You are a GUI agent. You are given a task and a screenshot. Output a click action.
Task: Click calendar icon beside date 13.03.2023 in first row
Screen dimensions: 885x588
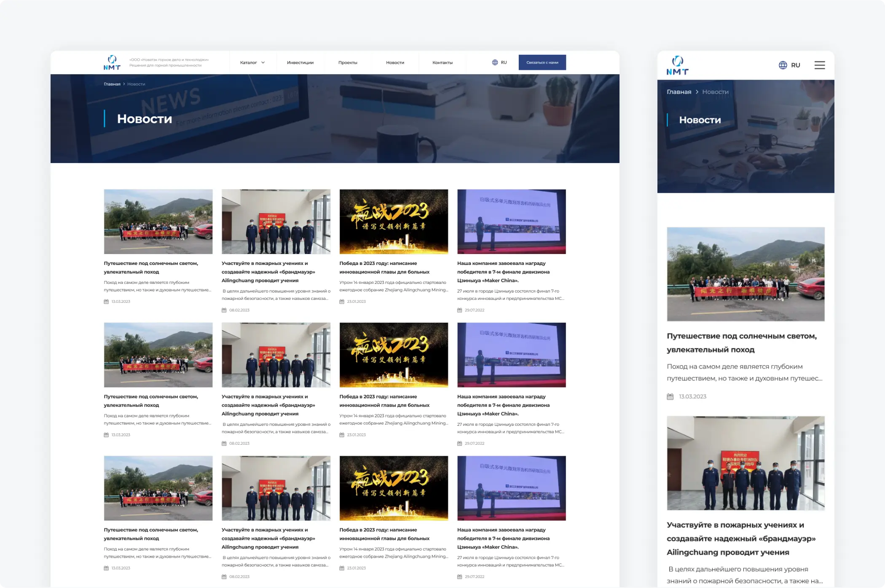pyautogui.click(x=106, y=302)
